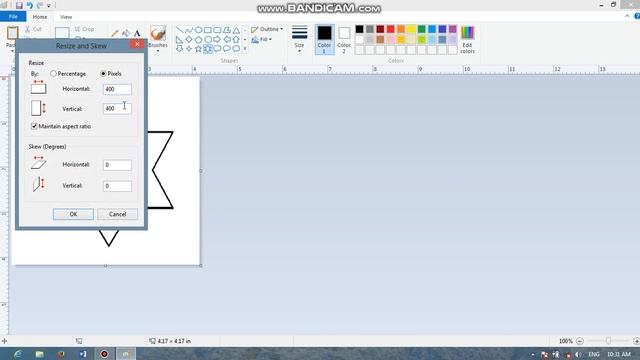The image size is (640, 360).
Task: Select the Right arrow shape
Action: pos(217,40)
